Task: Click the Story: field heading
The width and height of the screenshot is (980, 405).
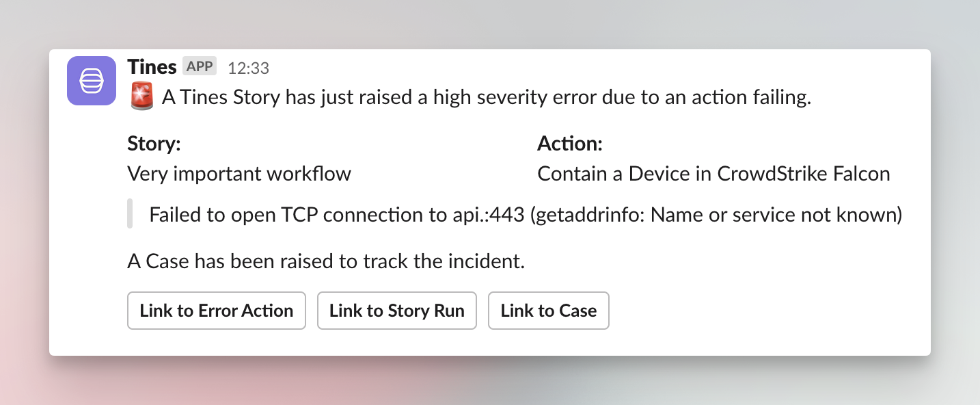Action: click(x=154, y=144)
